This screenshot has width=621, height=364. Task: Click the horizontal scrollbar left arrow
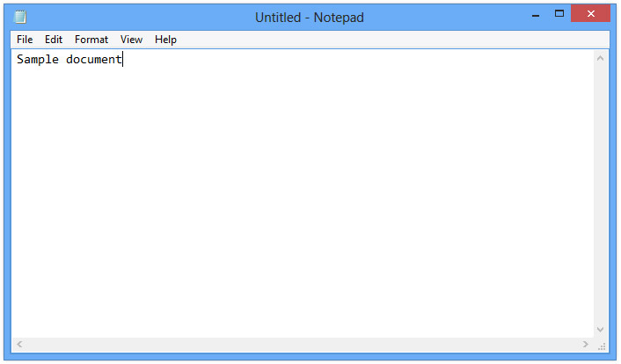(19, 345)
